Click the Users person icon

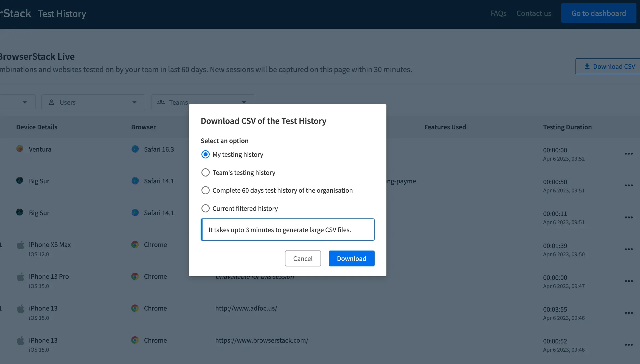pos(51,102)
